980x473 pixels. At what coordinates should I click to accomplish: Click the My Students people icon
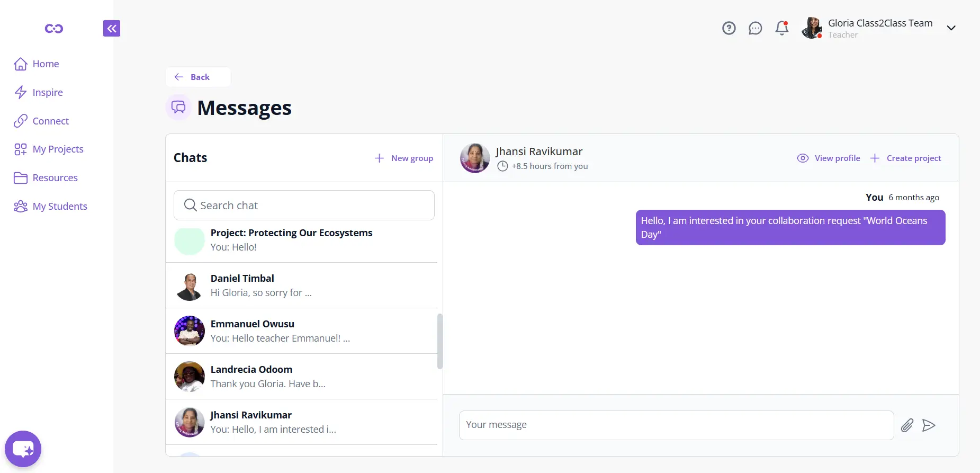[x=21, y=206]
